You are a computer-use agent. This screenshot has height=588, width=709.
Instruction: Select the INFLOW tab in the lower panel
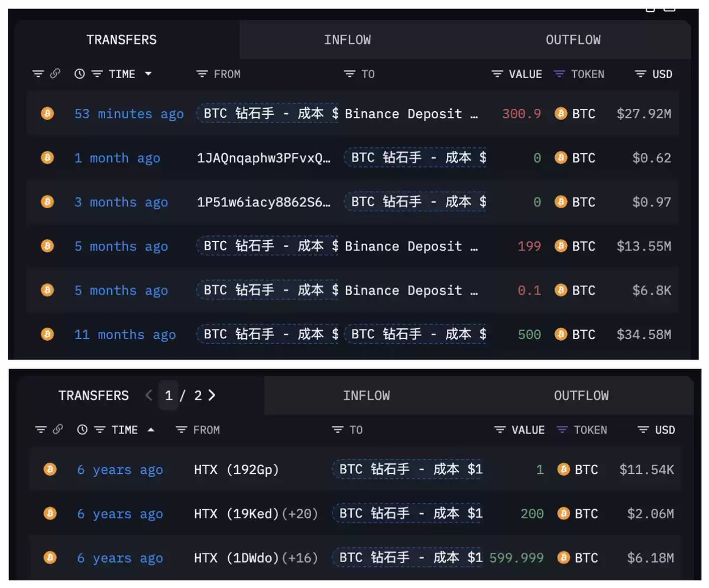[x=366, y=396]
